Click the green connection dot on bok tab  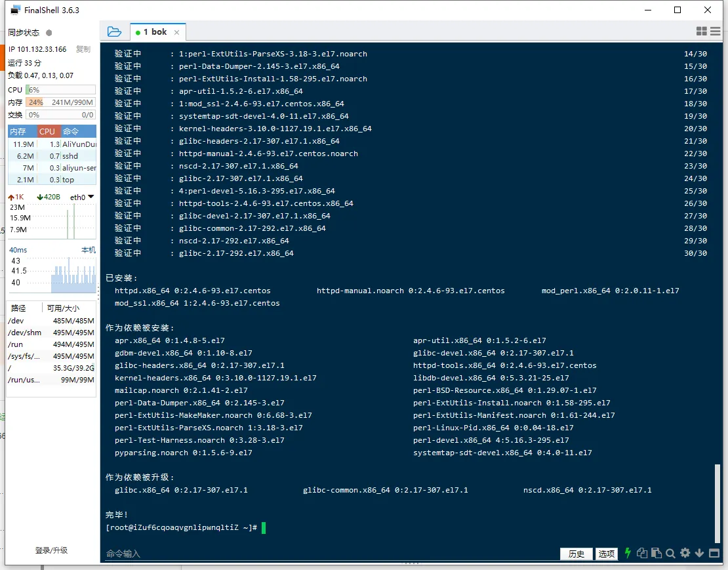coord(138,33)
